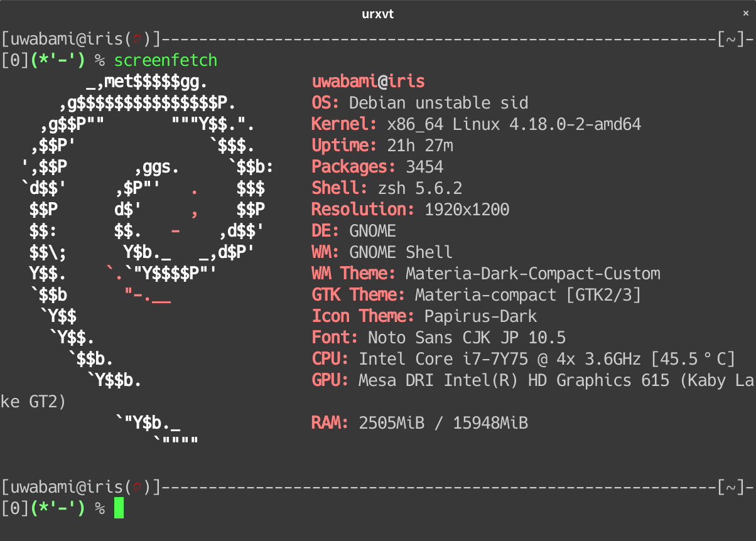
Task: Click the Font Noto Sans CJK JP line
Action: [438, 338]
